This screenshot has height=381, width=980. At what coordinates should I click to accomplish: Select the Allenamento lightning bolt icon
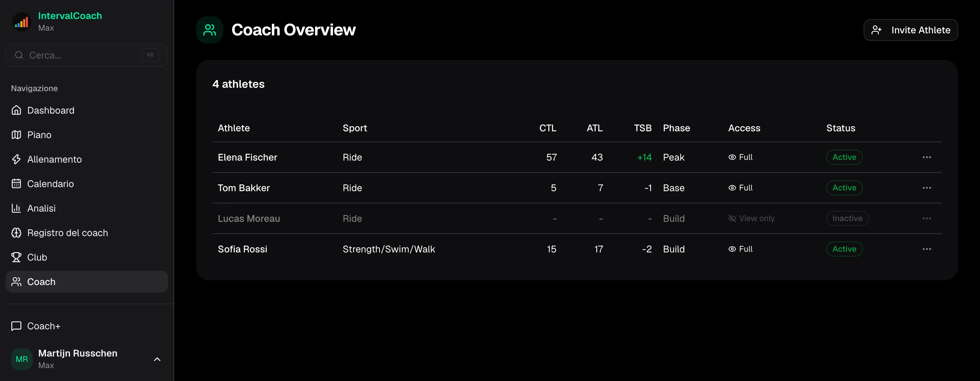[x=16, y=159]
